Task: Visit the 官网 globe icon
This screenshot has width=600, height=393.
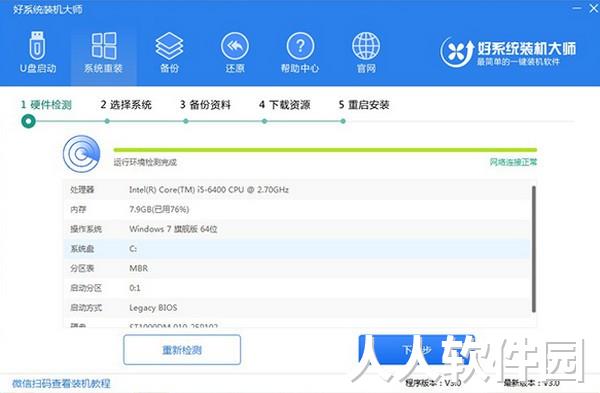Action: 366,52
